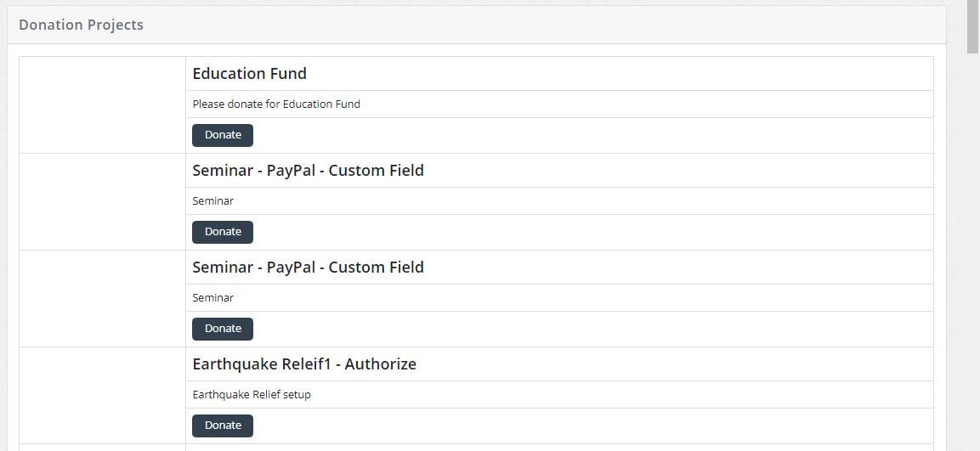Click the first project's 'Seminar' description text
The width and height of the screenshot is (980, 451).
pyautogui.click(x=212, y=201)
